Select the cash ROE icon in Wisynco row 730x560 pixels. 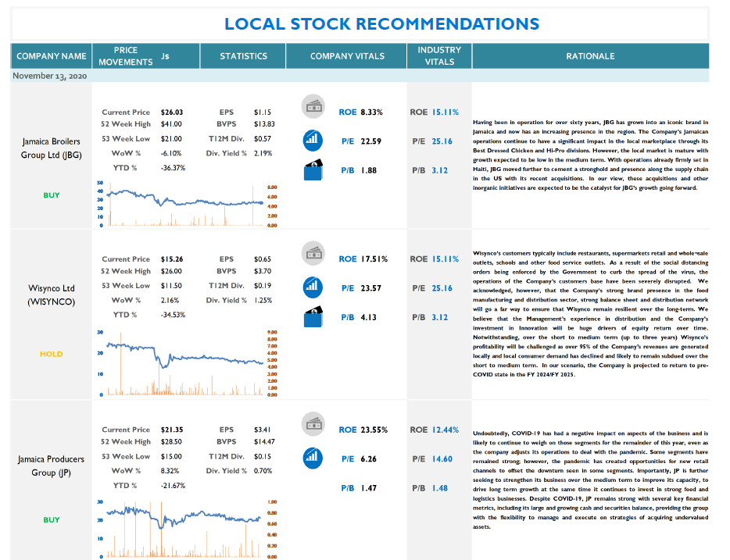313,254
